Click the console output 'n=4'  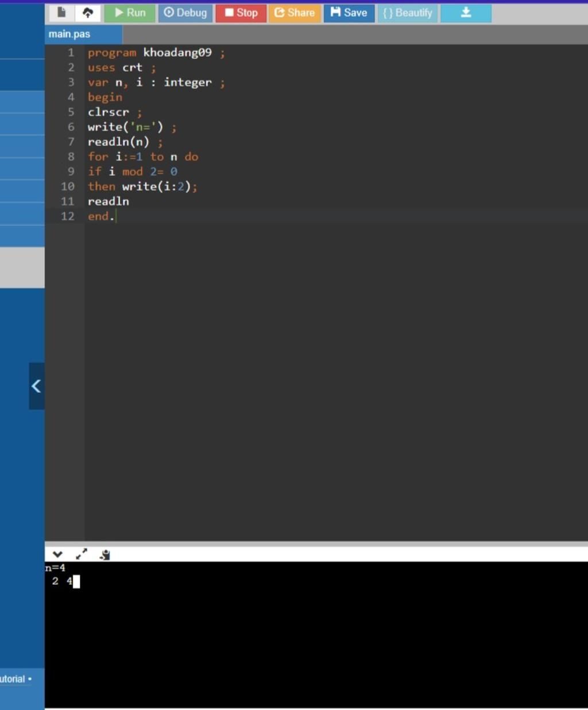pyautogui.click(x=55, y=568)
